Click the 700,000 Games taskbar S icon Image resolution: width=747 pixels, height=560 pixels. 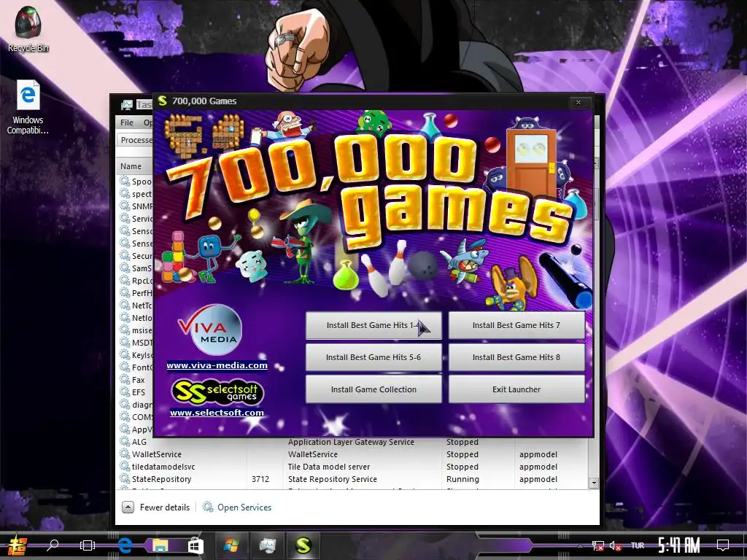pyautogui.click(x=303, y=545)
